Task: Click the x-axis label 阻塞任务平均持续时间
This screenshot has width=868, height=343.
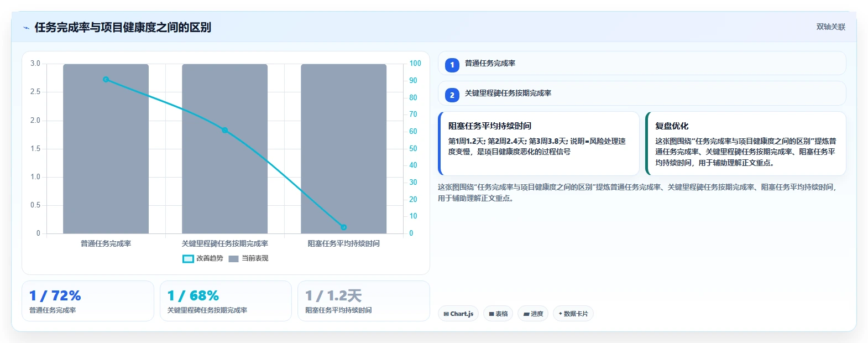Action: coord(344,243)
